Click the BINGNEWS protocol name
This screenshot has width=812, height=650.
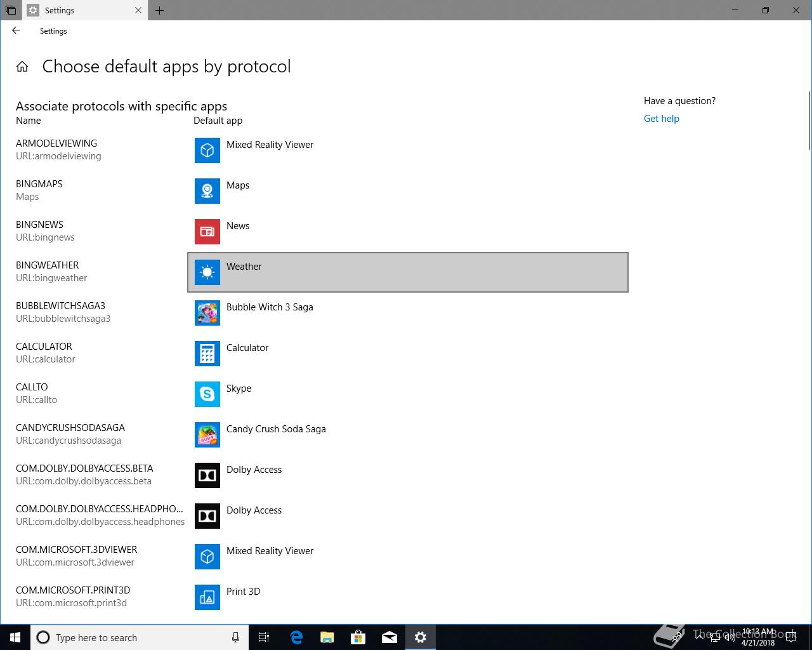39,225
